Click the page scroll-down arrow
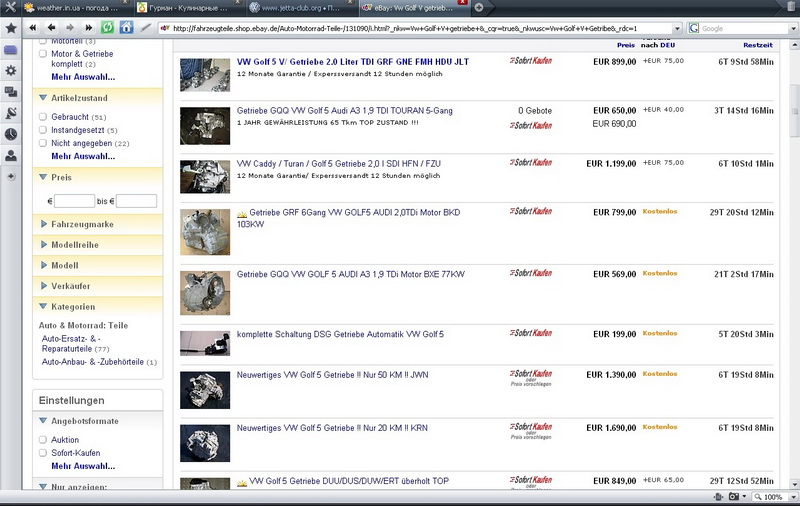The width and height of the screenshot is (800, 506). tap(794, 484)
